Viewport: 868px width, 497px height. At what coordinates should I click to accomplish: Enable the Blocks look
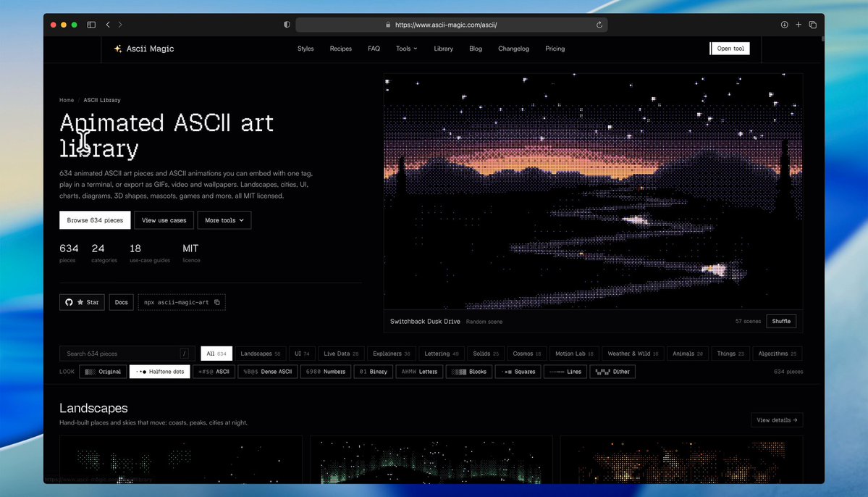[469, 372]
